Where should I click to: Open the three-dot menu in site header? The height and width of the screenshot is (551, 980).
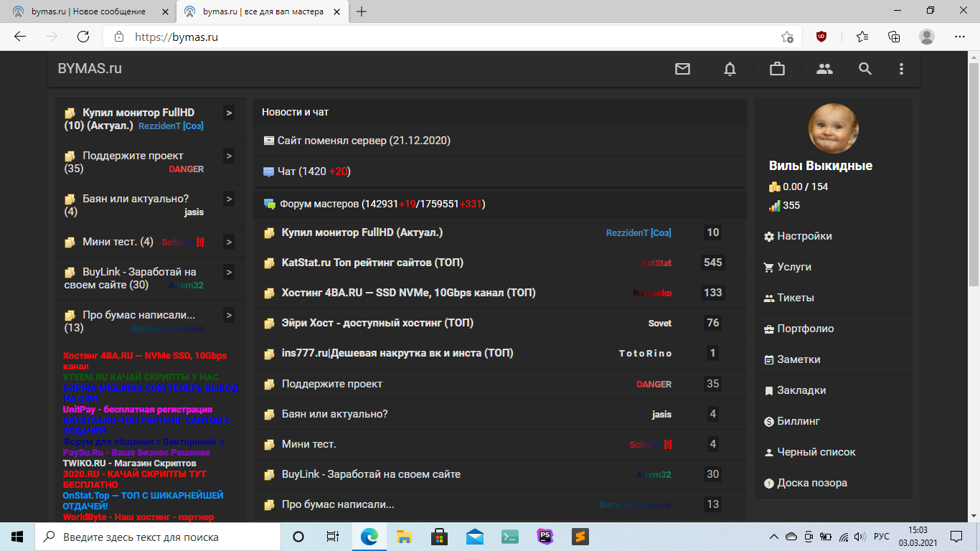pyautogui.click(x=902, y=69)
